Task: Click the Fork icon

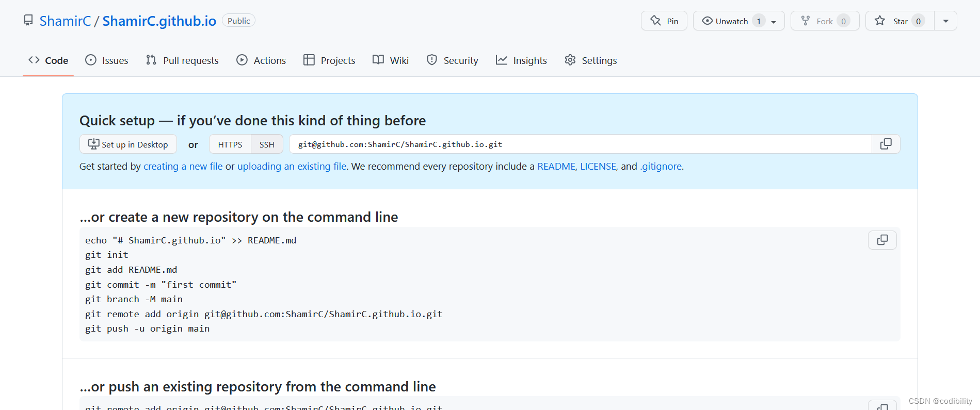Action: tap(806, 21)
